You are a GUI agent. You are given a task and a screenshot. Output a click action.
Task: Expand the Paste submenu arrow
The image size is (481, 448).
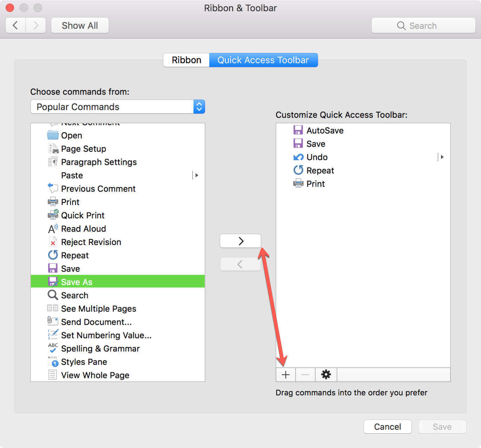tap(197, 175)
